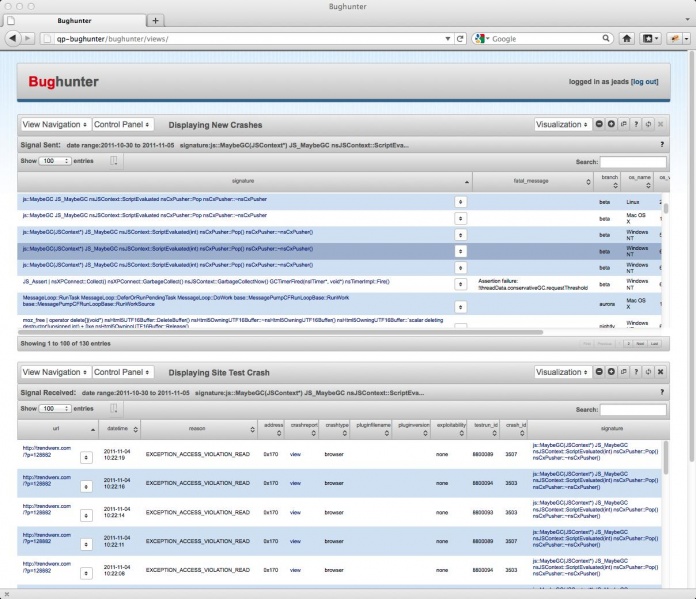696x599 pixels.
Task: Open Visualization dropdown in New Crashes panel
Action: [562, 124]
